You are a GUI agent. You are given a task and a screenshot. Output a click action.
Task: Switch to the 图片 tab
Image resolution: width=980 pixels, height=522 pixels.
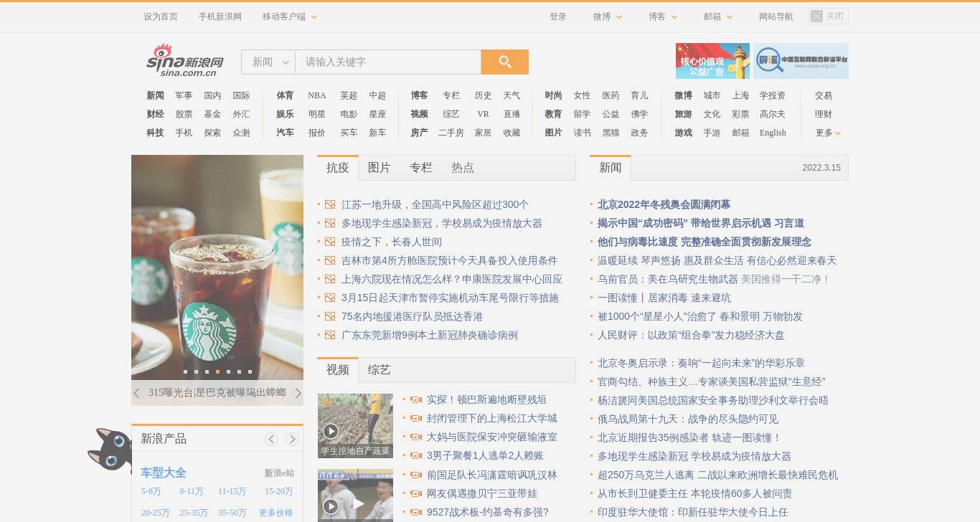click(379, 168)
